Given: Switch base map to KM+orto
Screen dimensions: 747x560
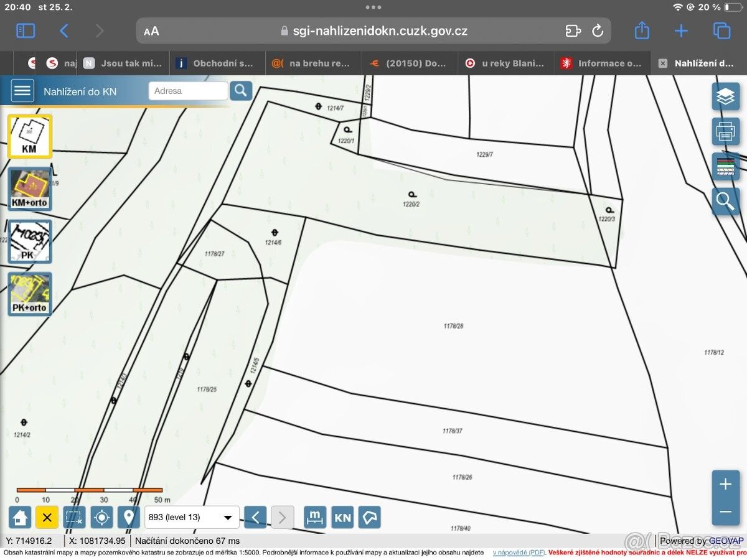Looking at the screenshot, I should click(x=29, y=189).
